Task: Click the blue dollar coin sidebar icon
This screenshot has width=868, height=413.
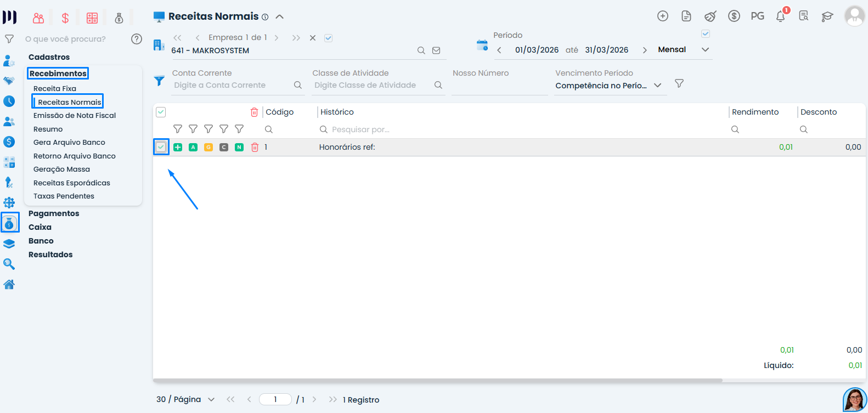Action: point(9,142)
